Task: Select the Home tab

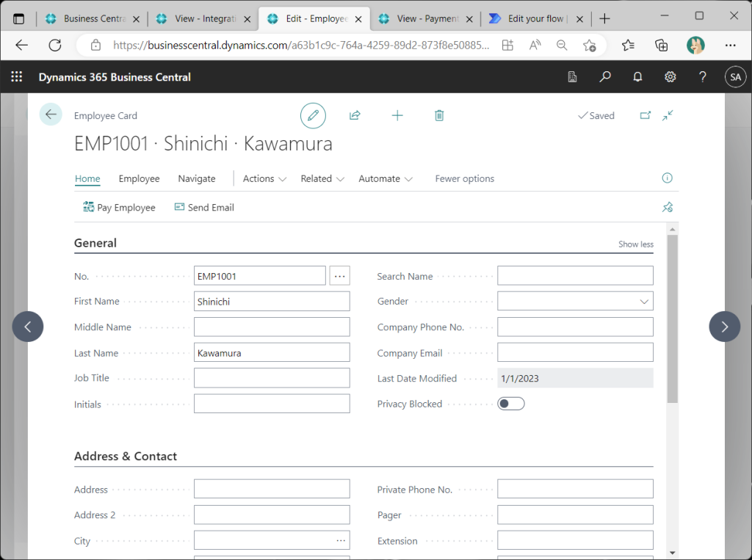Action: click(87, 178)
